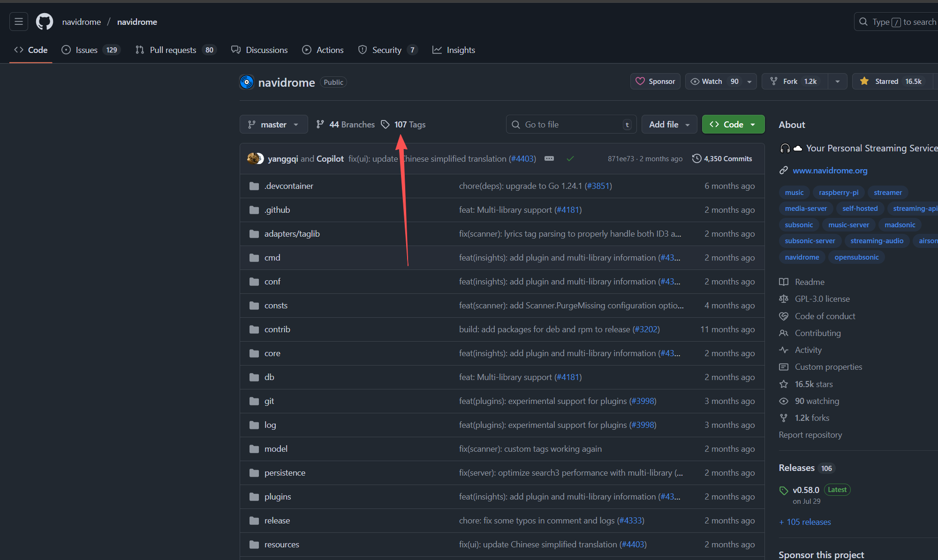Screen dimensions: 938x560
Task: Click the navidrome repository avatar icon
Action: tap(247, 82)
